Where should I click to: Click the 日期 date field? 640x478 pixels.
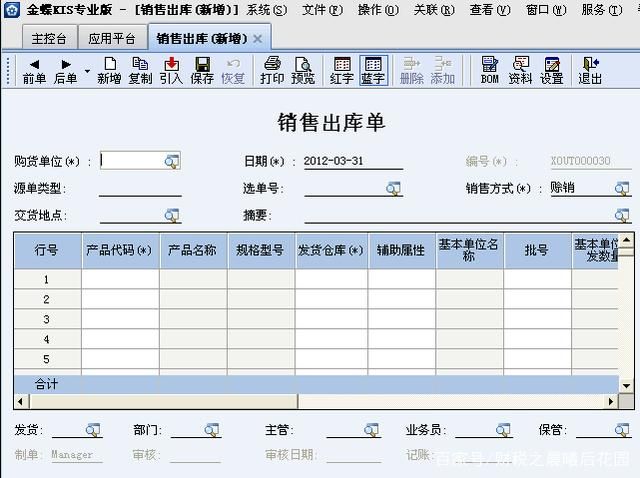click(x=353, y=161)
